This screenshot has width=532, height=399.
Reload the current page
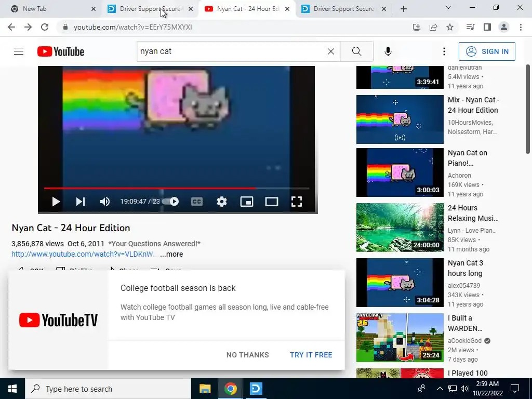[x=45, y=27]
